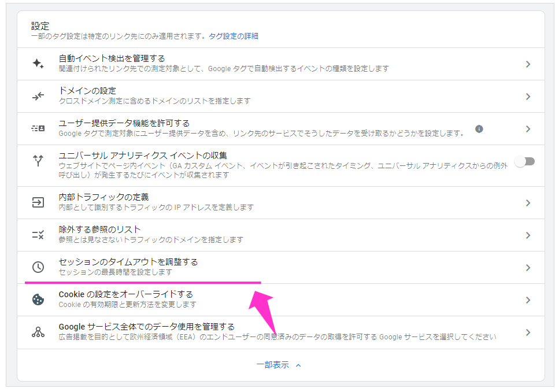
Task: Toggle ユニバーサル アナリティクス イベントの収集 switch
Action: (525, 161)
